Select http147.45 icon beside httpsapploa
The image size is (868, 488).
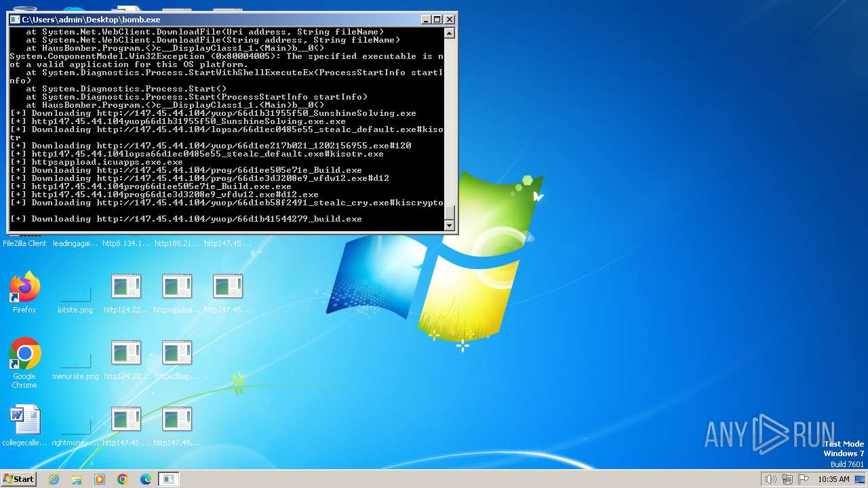pyautogui.click(x=228, y=292)
